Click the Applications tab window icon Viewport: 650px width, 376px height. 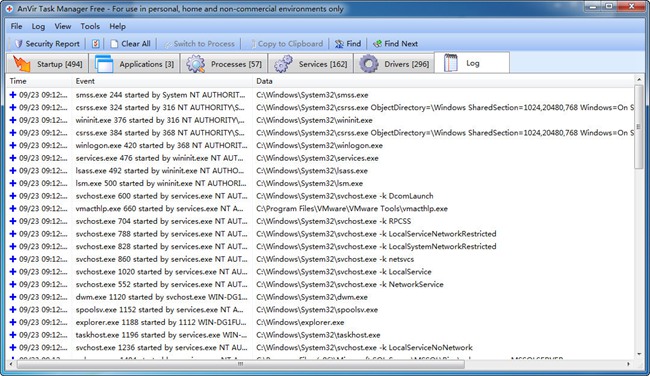click(104, 64)
